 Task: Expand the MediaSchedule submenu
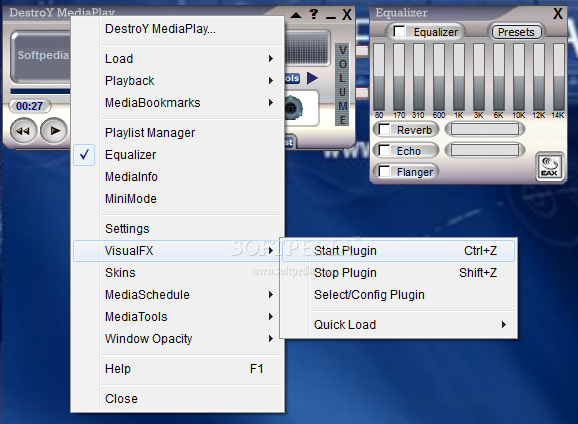(x=178, y=295)
